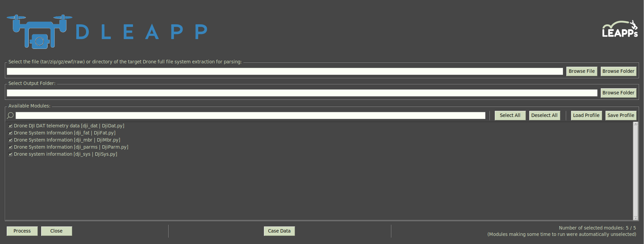Start parsing with the Process button

point(22,231)
